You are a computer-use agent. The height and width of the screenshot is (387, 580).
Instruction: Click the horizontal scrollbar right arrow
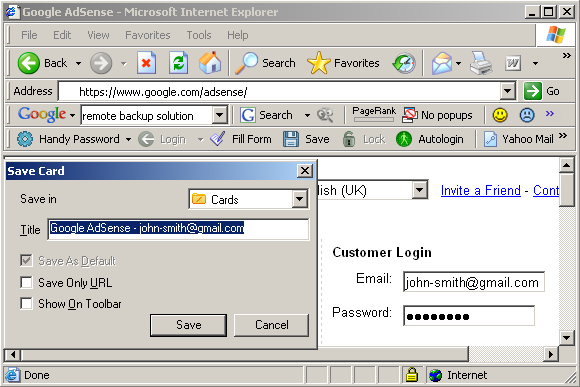point(551,354)
